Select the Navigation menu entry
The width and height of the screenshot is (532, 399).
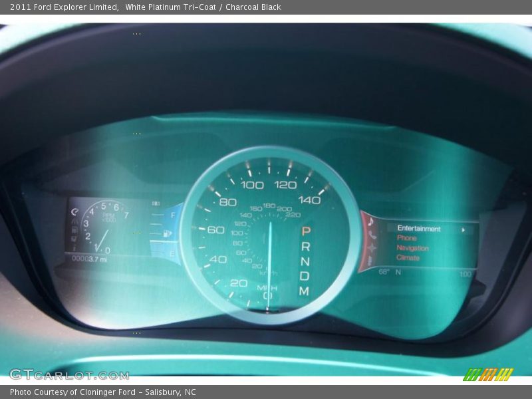pos(412,248)
